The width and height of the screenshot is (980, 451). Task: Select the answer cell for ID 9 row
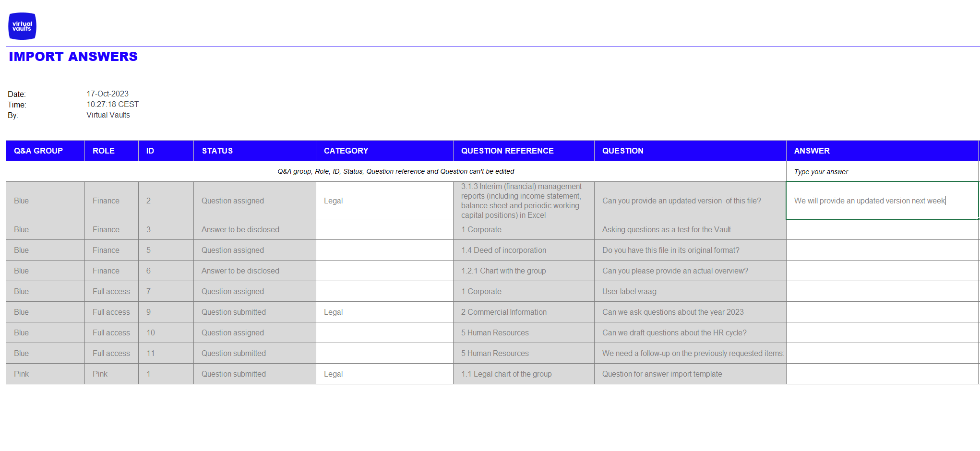(882, 312)
